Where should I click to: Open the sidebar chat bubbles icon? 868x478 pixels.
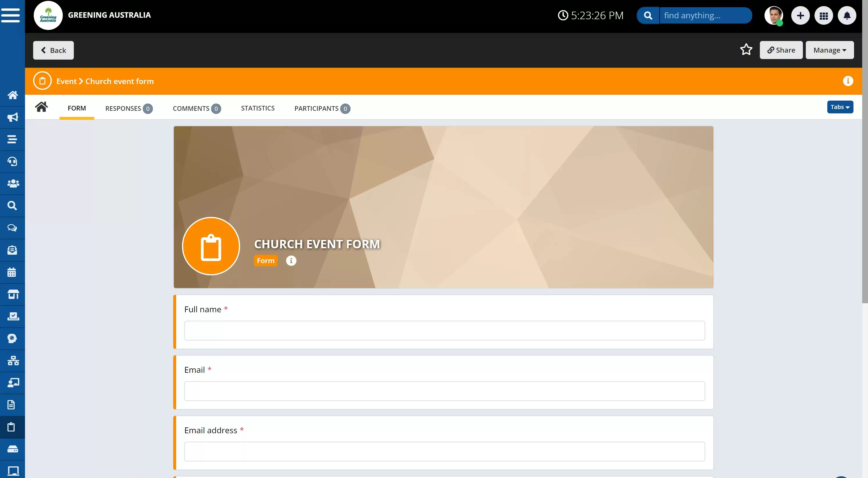tap(12, 228)
